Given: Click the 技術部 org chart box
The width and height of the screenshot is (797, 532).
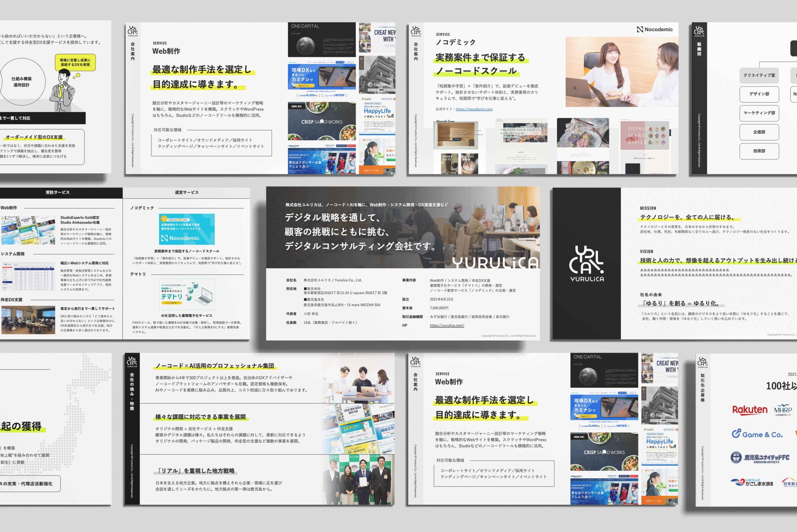Looking at the screenshot, I should pos(759,151).
